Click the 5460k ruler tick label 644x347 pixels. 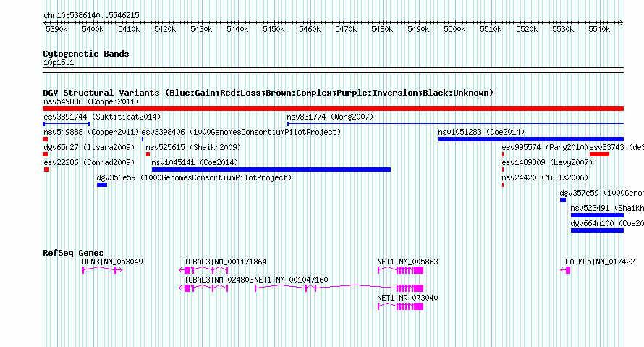309,29
